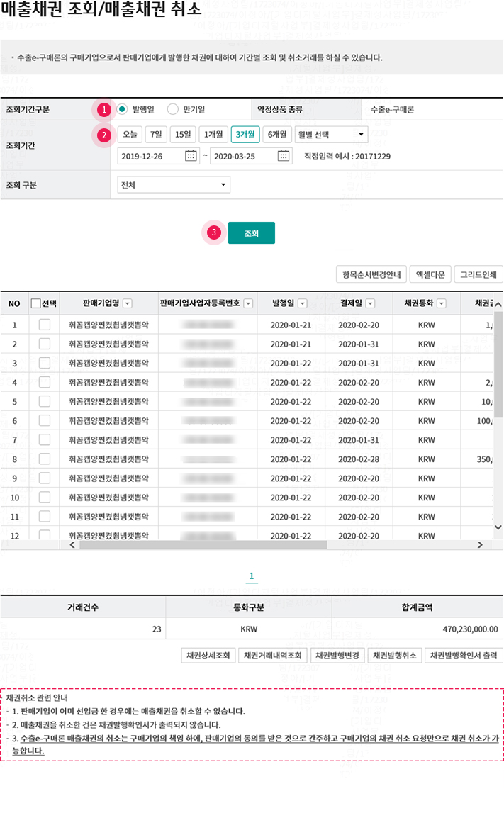Click filter arrow on 판매기업사업자등록번호 column
This screenshot has width=504, height=813.
248,303
